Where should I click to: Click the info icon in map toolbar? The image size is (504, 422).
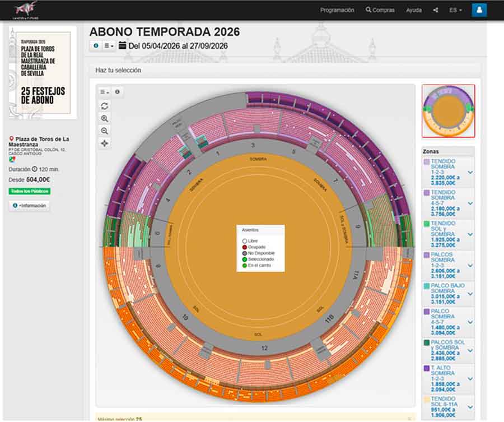(x=117, y=92)
